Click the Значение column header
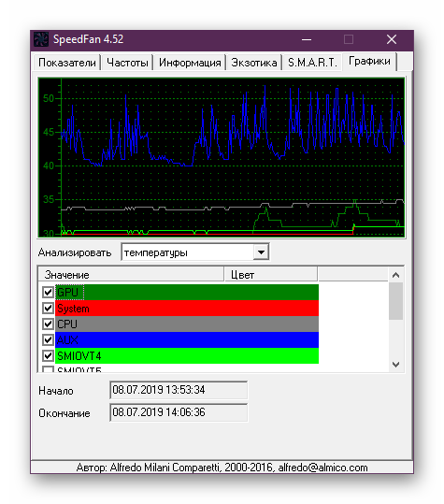This screenshot has height=504, width=444. pyautogui.click(x=131, y=275)
